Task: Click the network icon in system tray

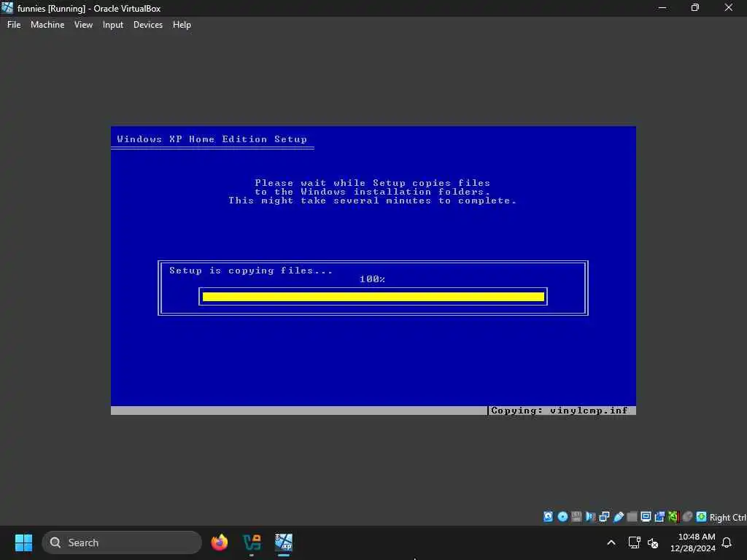Action: (634, 542)
